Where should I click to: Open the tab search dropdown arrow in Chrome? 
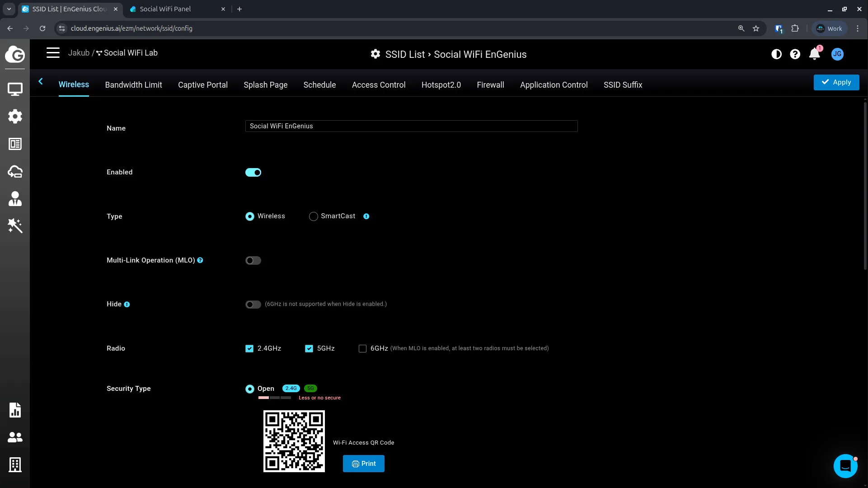[9, 9]
